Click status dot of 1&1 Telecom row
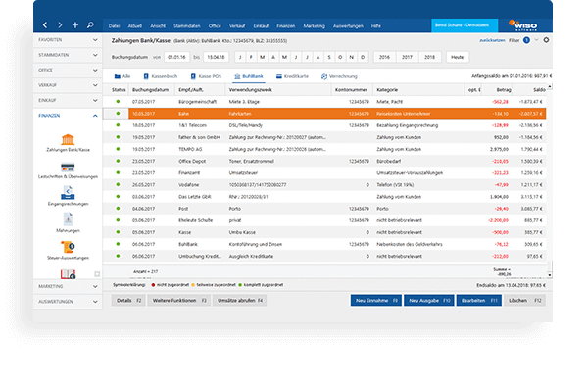Screen dimensions: 588x384 (x=119, y=125)
